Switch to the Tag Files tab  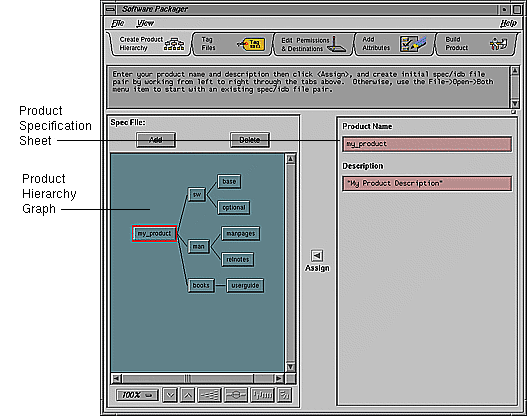(232, 44)
